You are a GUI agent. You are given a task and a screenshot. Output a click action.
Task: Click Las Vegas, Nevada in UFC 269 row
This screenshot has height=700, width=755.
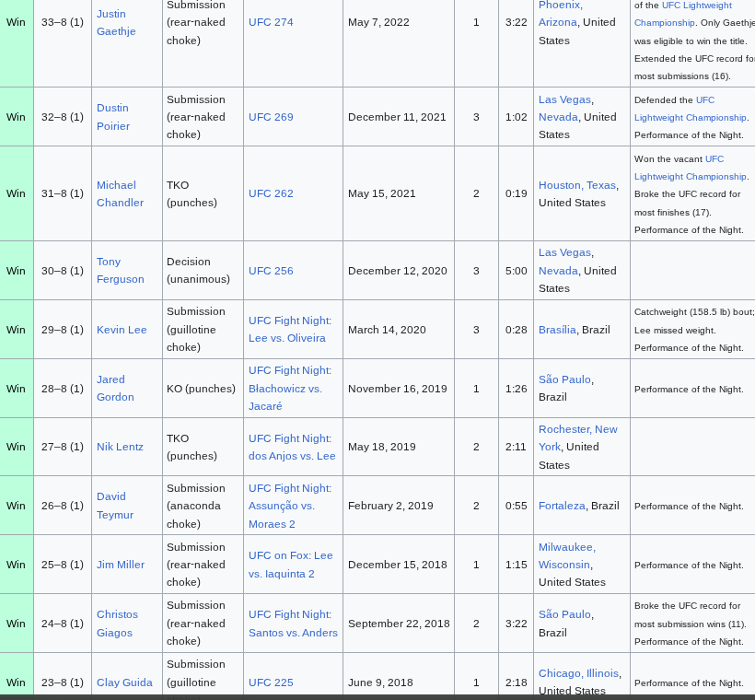(565, 109)
